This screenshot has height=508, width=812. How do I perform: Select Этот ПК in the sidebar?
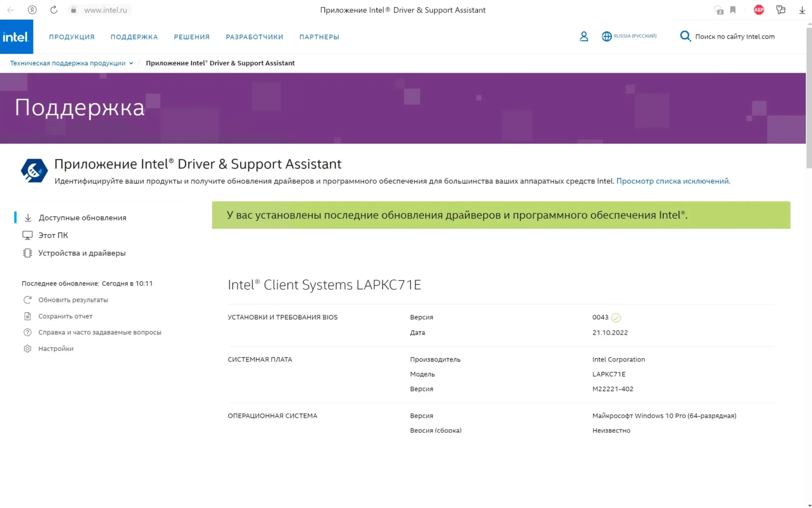click(53, 235)
